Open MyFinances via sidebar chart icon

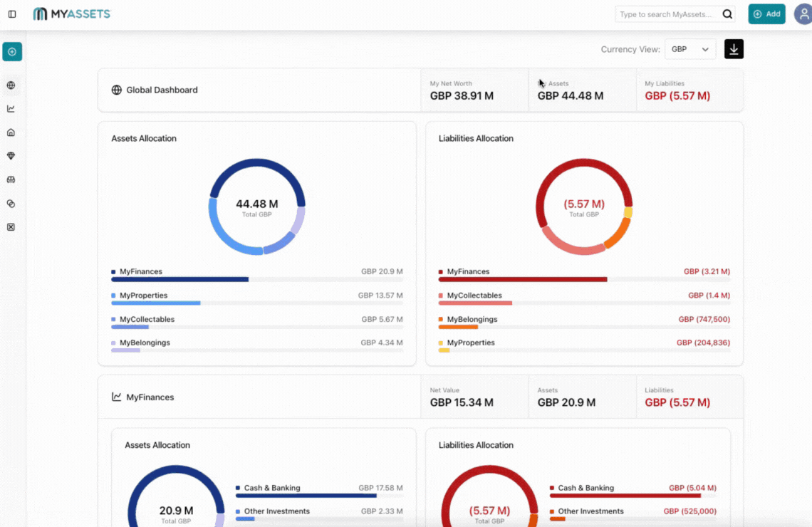[x=11, y=109]
